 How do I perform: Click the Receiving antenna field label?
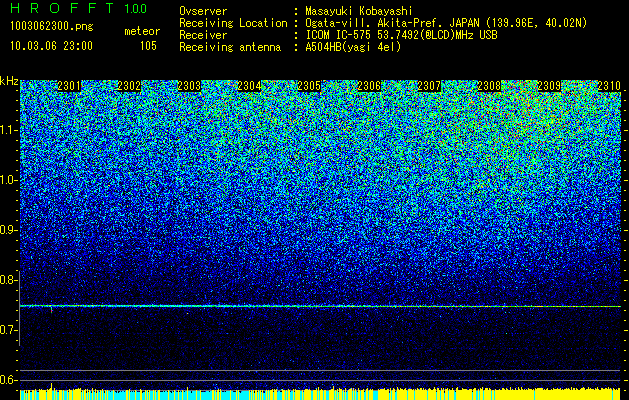pos(230,47)
